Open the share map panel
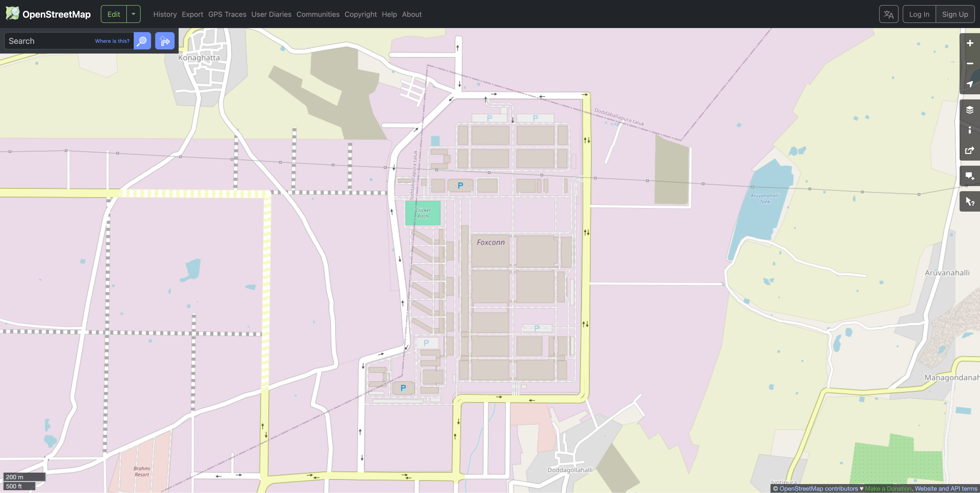 coord(969,150)
